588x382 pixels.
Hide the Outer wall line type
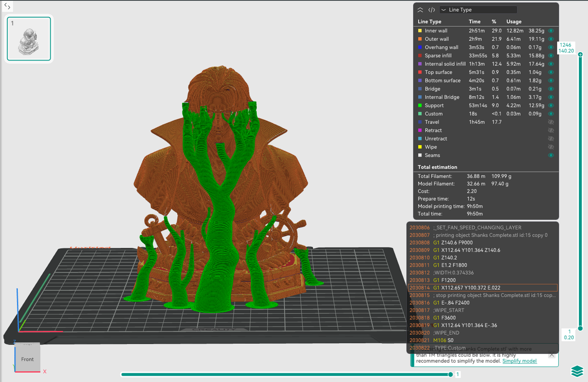[551, 39]
